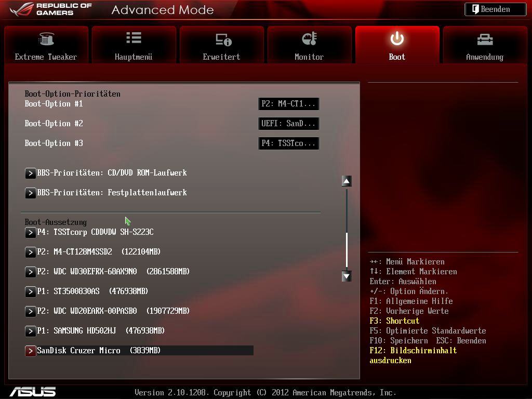Click the Anwendung tool icon
This screenshot has height=399, width=532.
(x=485, y=39)
